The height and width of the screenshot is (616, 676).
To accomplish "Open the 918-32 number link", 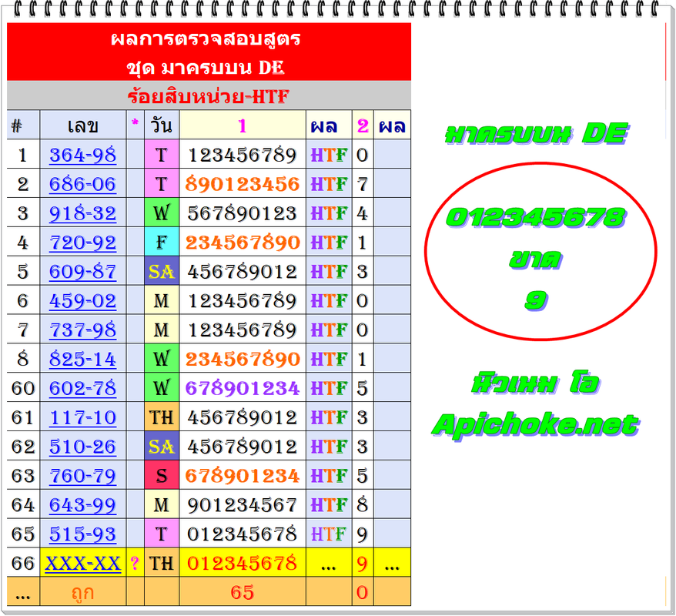I will [x=83, y=213].
